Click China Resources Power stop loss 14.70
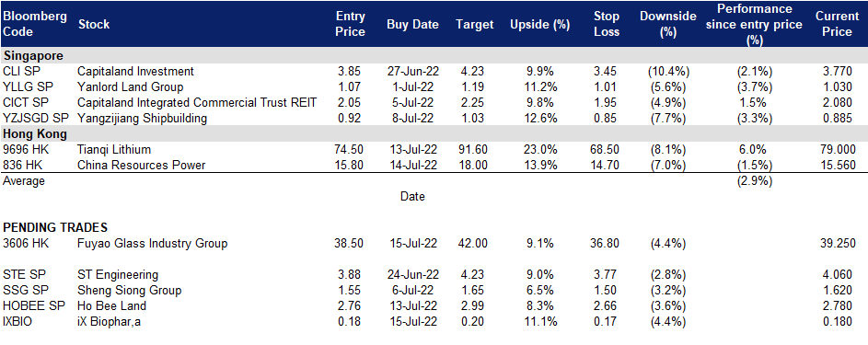The width and height of the screenshot is (868, 345). (605, 166)
